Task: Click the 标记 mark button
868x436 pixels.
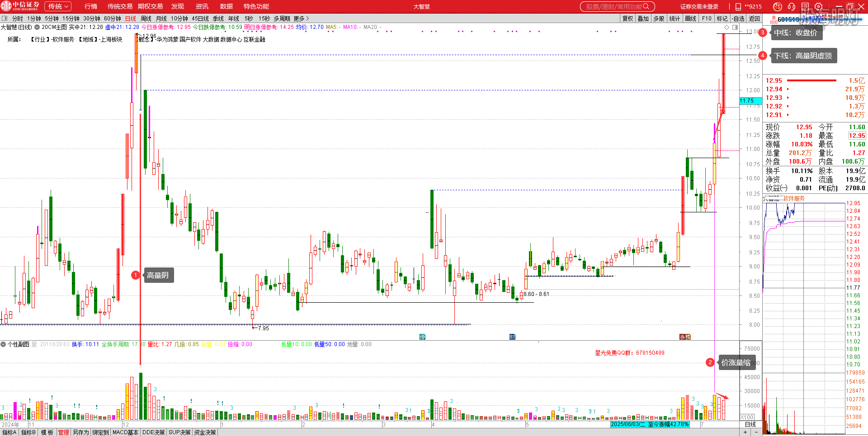Action: tap(722, 19)
